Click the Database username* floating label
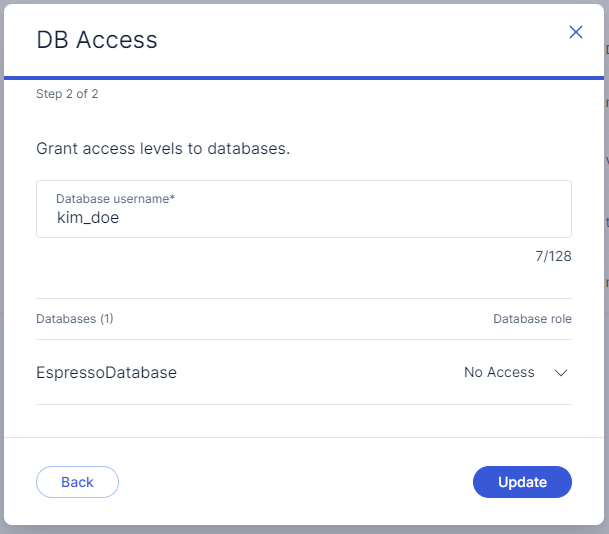 [115, 199]
